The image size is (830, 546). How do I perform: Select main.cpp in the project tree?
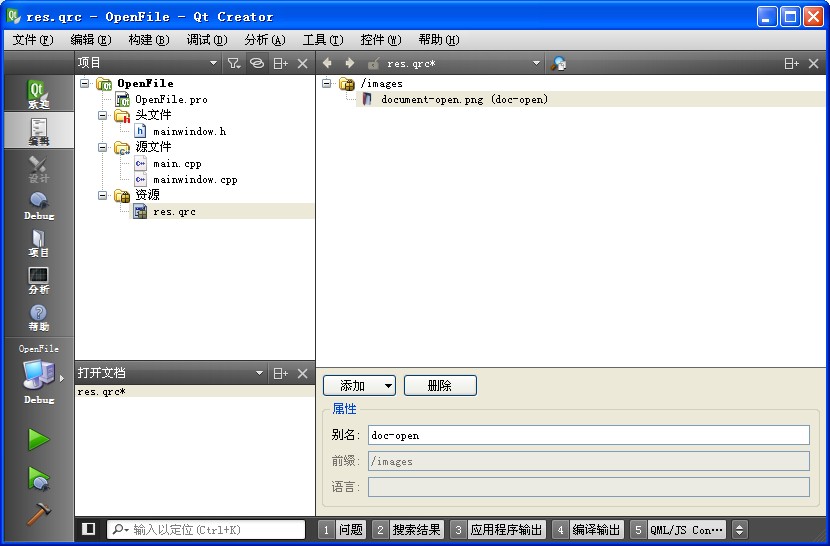177,164
